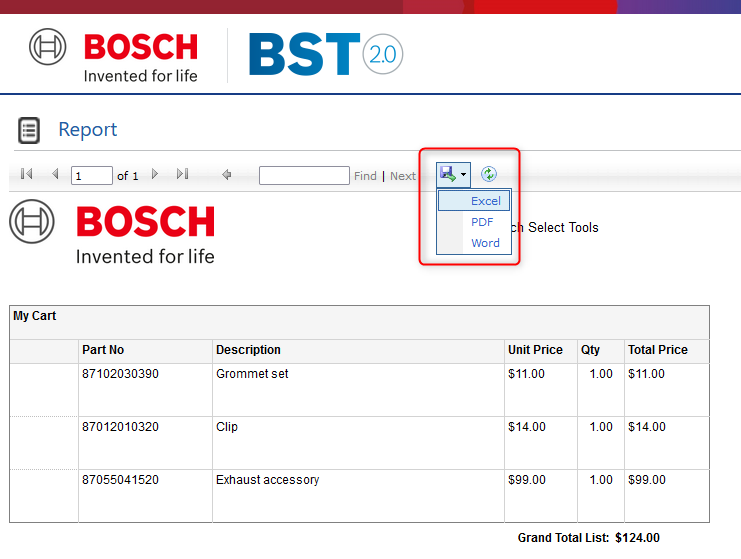Choose Excel from export menu
Viewport: 741px width, 559px height.
[485, 201]
